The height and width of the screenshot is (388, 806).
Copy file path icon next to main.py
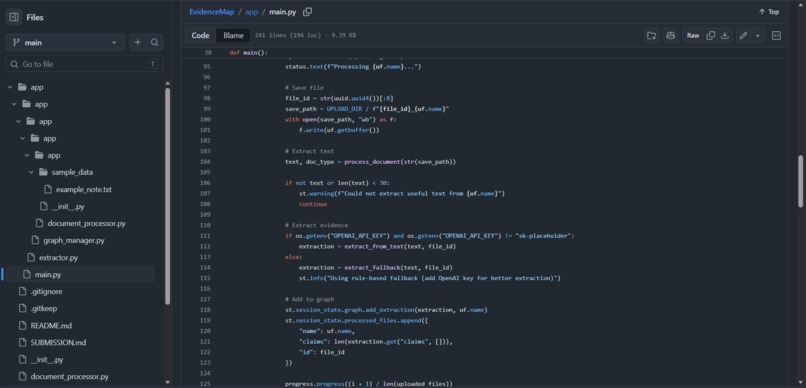click(x=307, y=12)
